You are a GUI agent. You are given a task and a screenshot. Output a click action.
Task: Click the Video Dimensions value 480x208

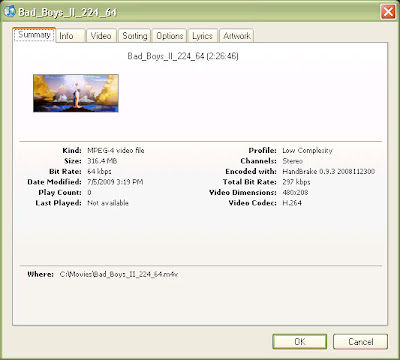[295, 193]
